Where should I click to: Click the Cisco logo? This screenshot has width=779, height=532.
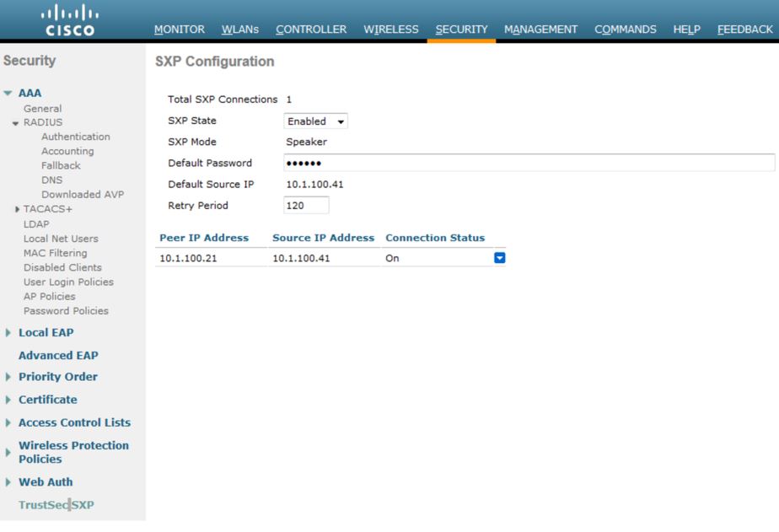69,20
